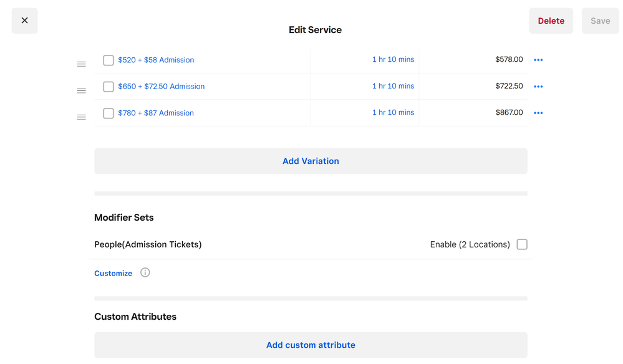Close the Edit Service dialog with X
The width and height of the screenshot is (623, 364).
click(24, 21)
